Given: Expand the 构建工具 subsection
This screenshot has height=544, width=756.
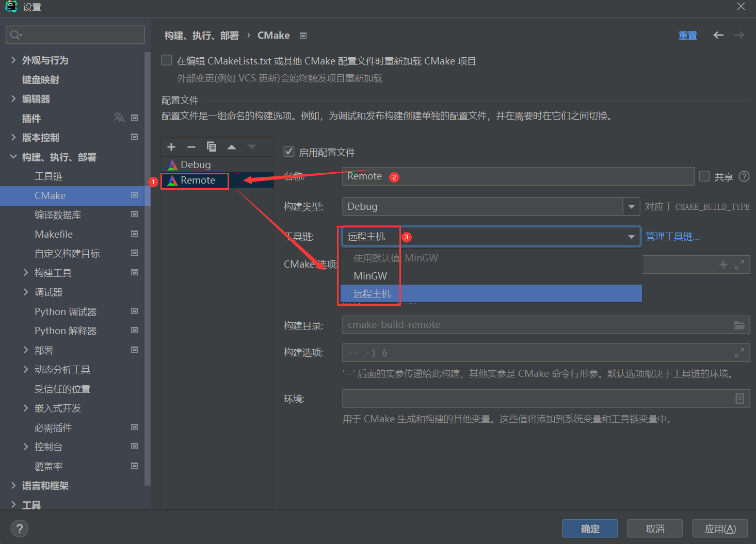Looking at the screenshot, I should click(26, 273).
